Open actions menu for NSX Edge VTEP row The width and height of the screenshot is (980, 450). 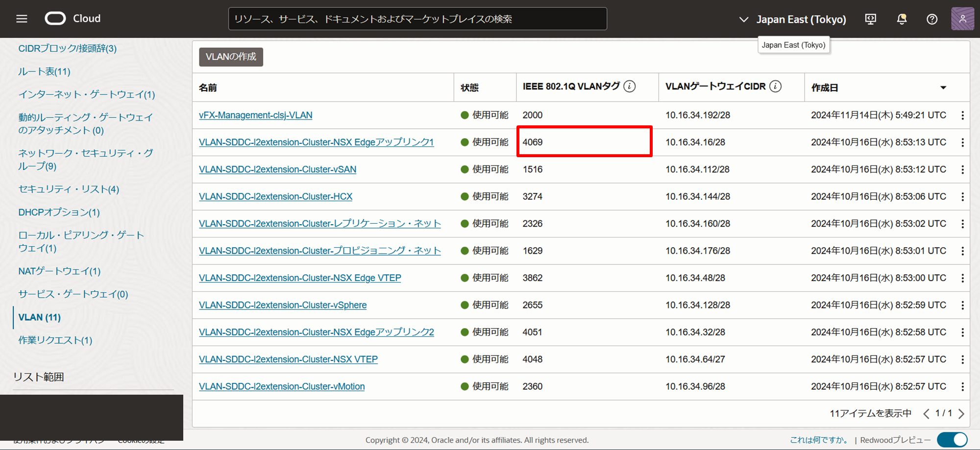click(962, 278)
